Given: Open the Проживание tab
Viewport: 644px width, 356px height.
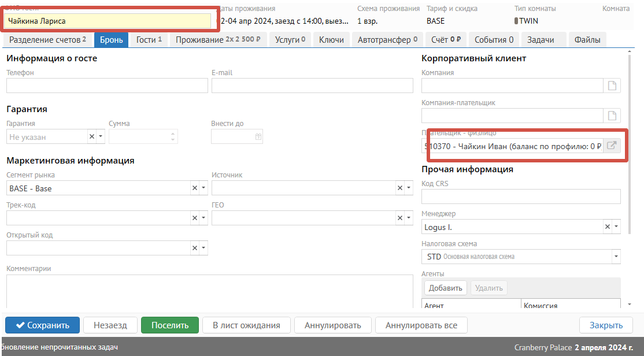Looking at the screenshot, I should (x=218, y=40).
